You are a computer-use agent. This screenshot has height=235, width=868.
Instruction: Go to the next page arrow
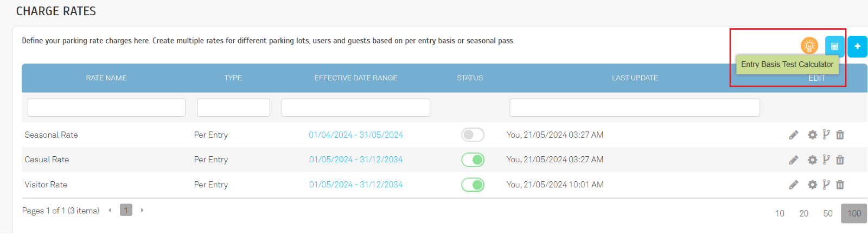[142, 210]
